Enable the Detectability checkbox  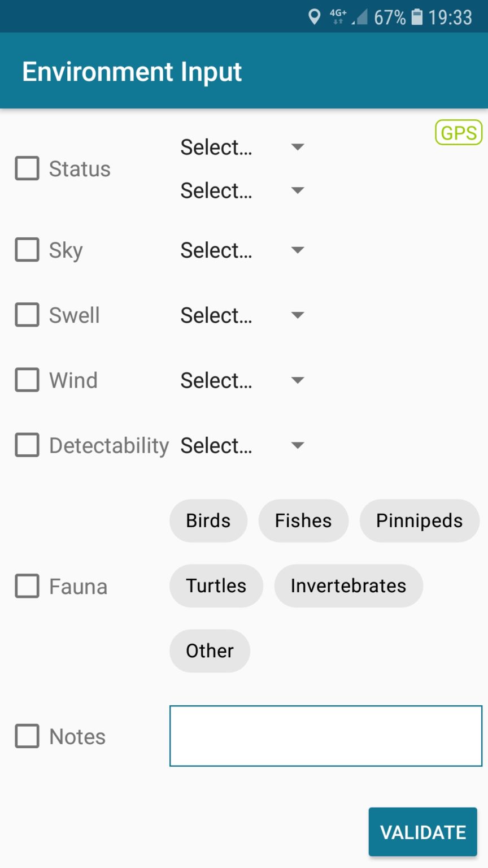click(27, 445)
